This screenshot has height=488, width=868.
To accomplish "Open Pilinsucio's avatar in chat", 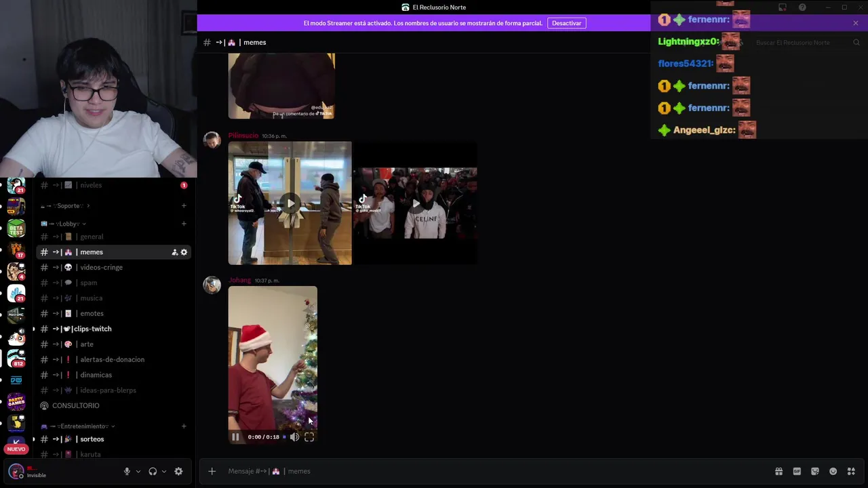I will click(x=212, y=140).
